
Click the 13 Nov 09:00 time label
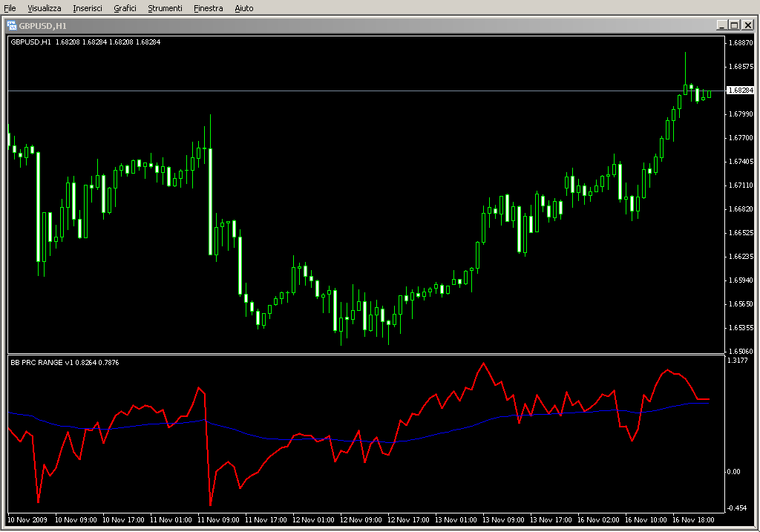[x=503, y=520]
